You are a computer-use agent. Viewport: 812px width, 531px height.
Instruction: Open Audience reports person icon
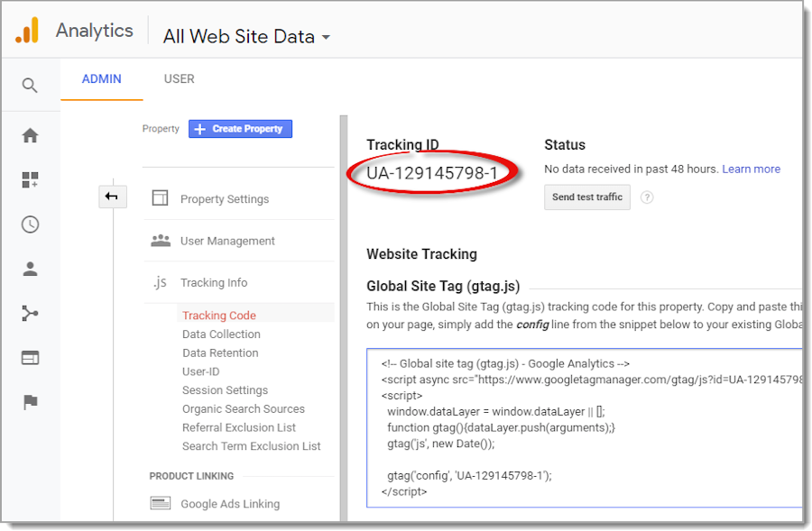[30, 270]
